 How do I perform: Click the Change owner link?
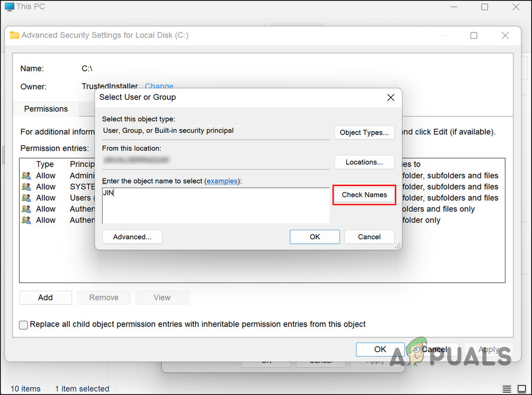point(159,86)
